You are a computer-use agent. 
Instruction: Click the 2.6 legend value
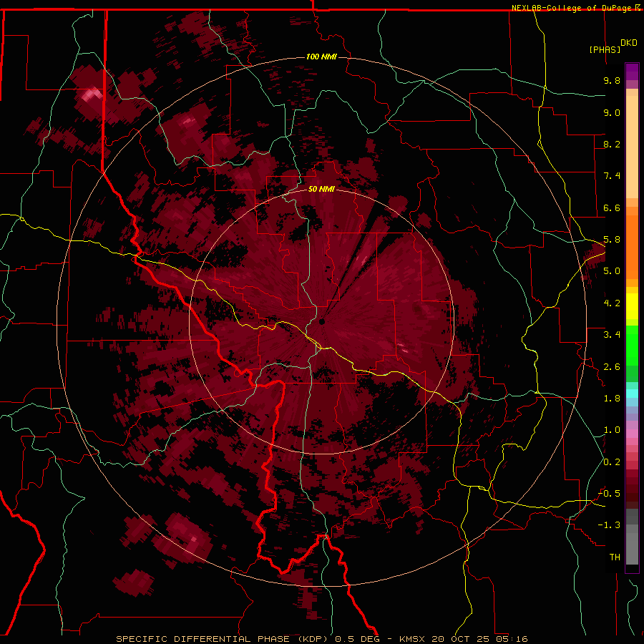[x=612, y=367]
